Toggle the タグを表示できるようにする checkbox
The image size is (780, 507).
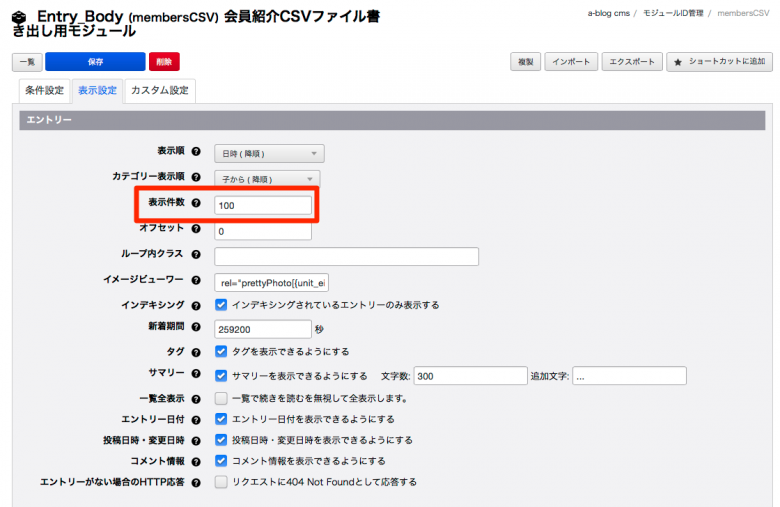coord(221,351)
